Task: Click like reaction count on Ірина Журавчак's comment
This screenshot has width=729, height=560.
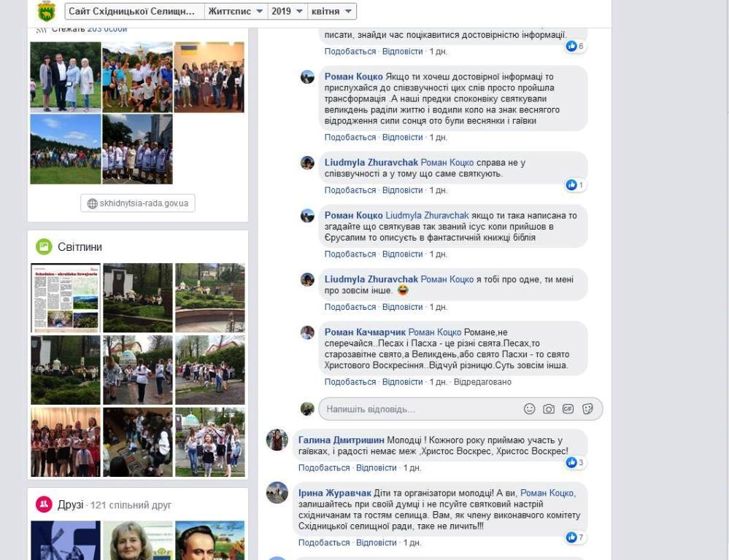Action: pos(575,537)
